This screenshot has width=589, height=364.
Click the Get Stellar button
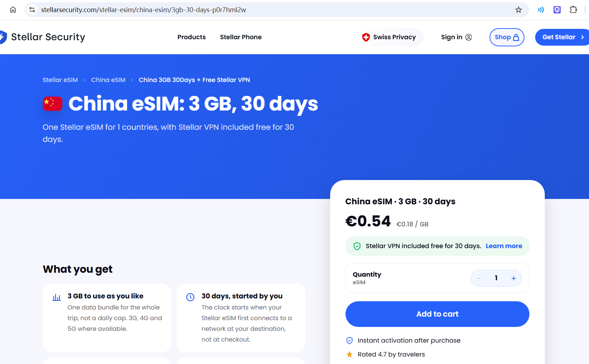click(x=562, y=37)
